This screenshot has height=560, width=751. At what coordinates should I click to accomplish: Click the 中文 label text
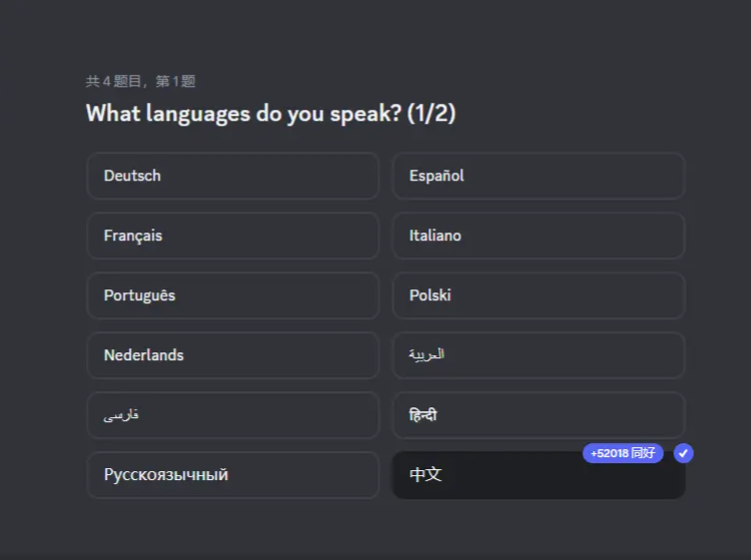[x=425, y=474]
